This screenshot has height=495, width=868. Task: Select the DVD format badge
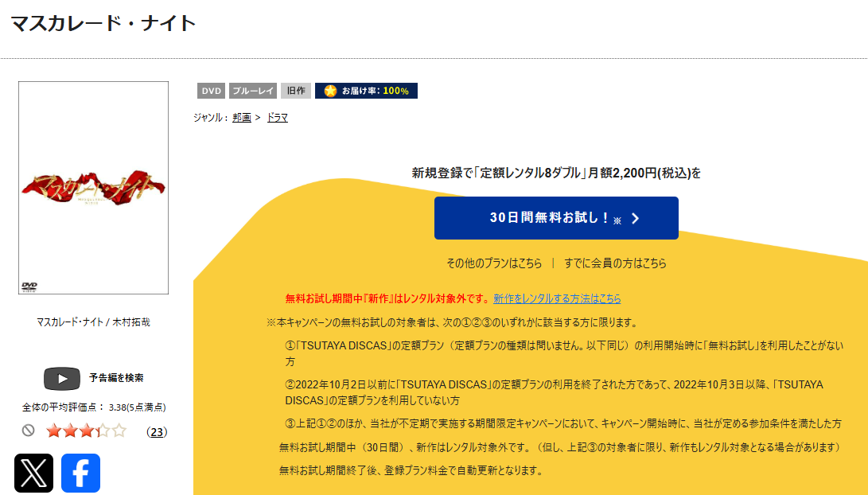tap(211, 90)
